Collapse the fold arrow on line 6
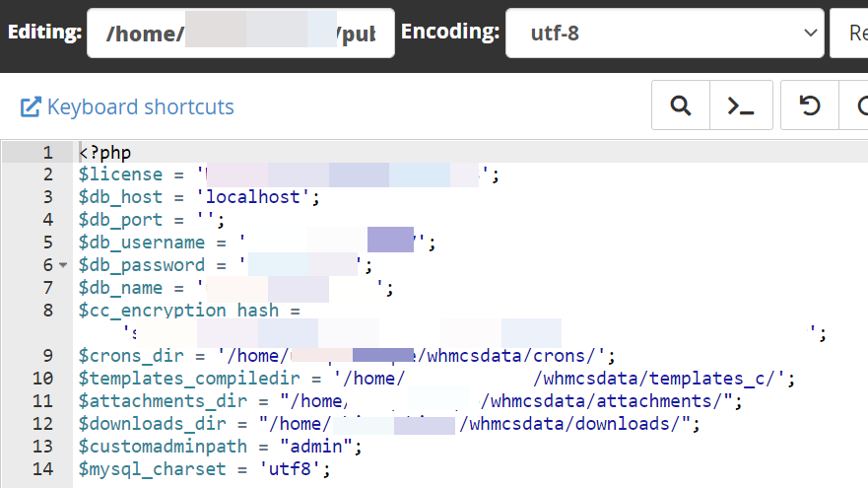The width and height of the screenshot is (868, 488). pos(63,265)
